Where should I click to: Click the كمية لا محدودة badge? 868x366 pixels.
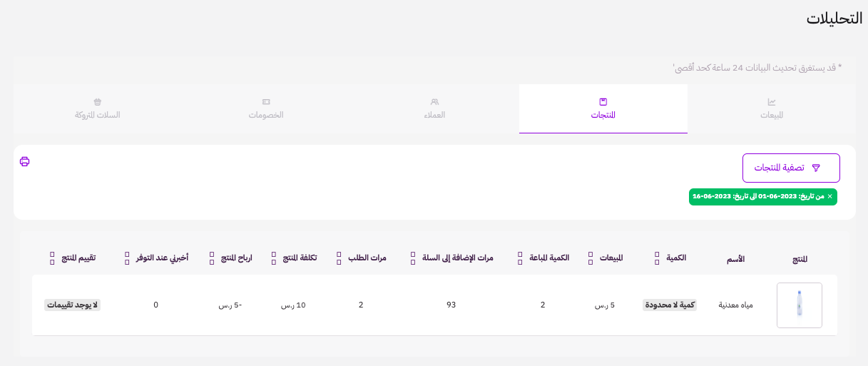(x=670, y=305)
